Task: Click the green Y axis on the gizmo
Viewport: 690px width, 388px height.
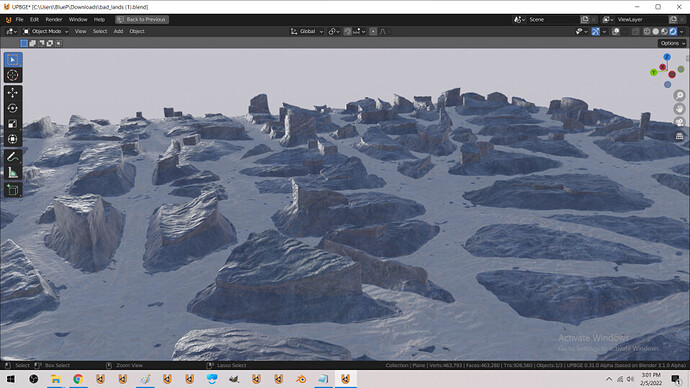Action: (x=654, y=72)
